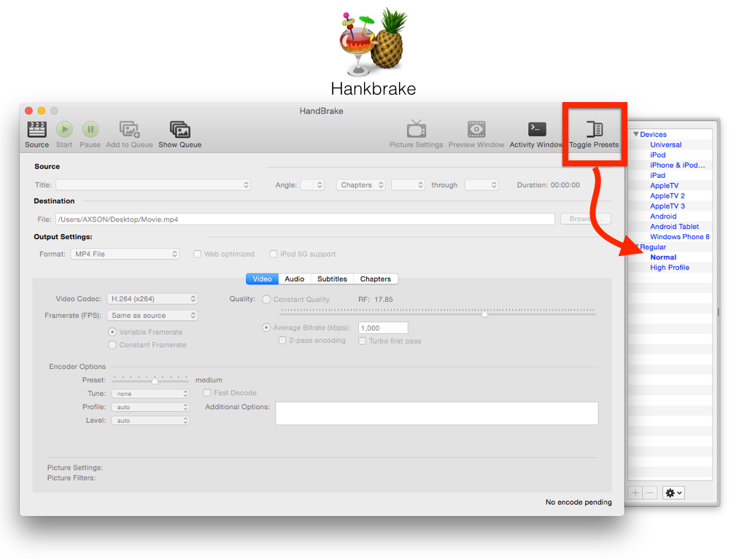Switch to the Audio tab
The height and width of the screenshot is (560, 747).
tap(295, 279)
